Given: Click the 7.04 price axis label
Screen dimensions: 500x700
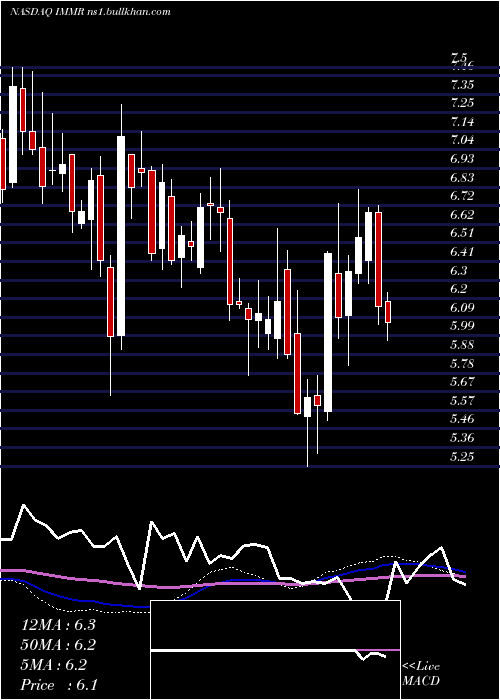Looking at the screenshot, I should click(462, 140).
